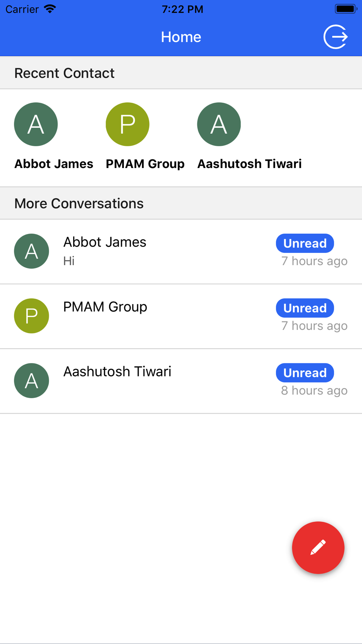Tap the logout icon in header
Viewport: 362px width, 644px height.
click(x=336, y=37)
